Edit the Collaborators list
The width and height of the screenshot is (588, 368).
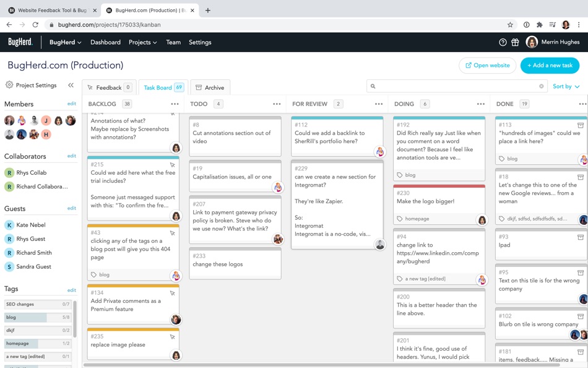(x=72, y=156)
